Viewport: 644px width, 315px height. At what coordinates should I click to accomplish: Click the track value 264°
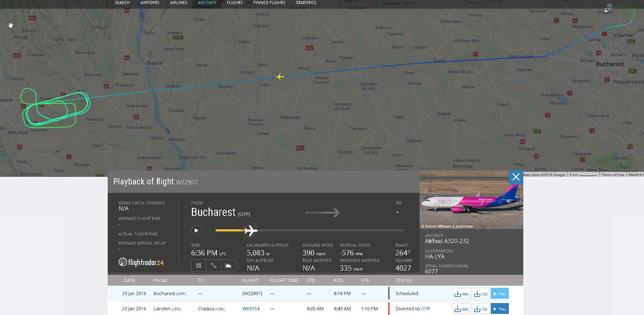[x=403, y=253]
